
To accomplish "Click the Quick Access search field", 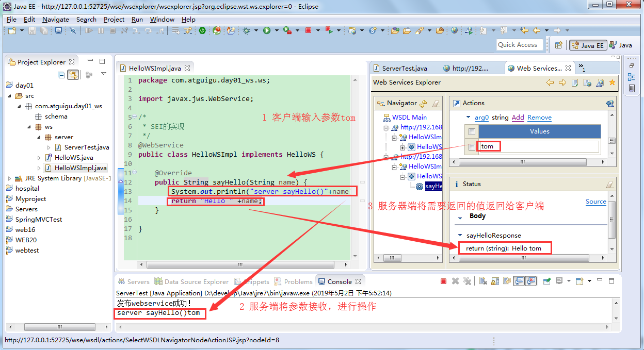I will pos(520,45).
